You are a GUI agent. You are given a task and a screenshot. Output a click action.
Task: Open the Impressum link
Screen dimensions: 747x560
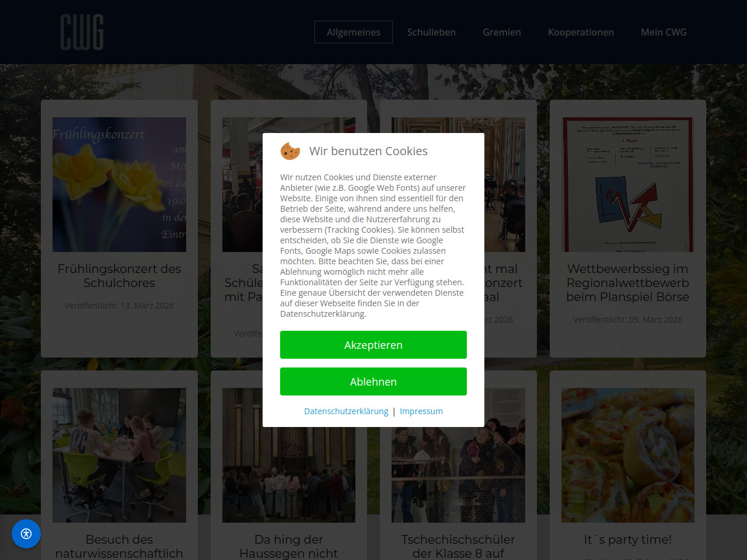[x=421, y=411]
